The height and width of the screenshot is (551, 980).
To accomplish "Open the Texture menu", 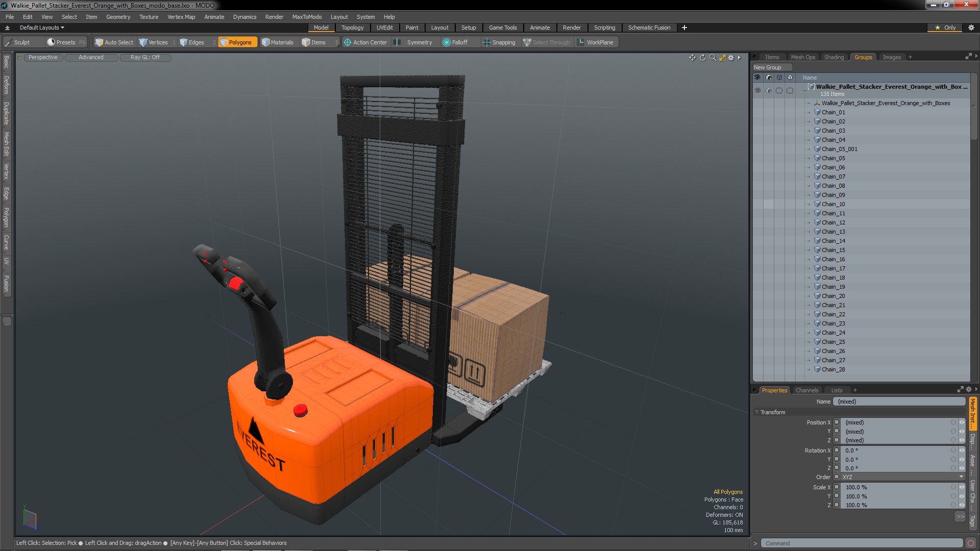I will [x=149, y=17].
